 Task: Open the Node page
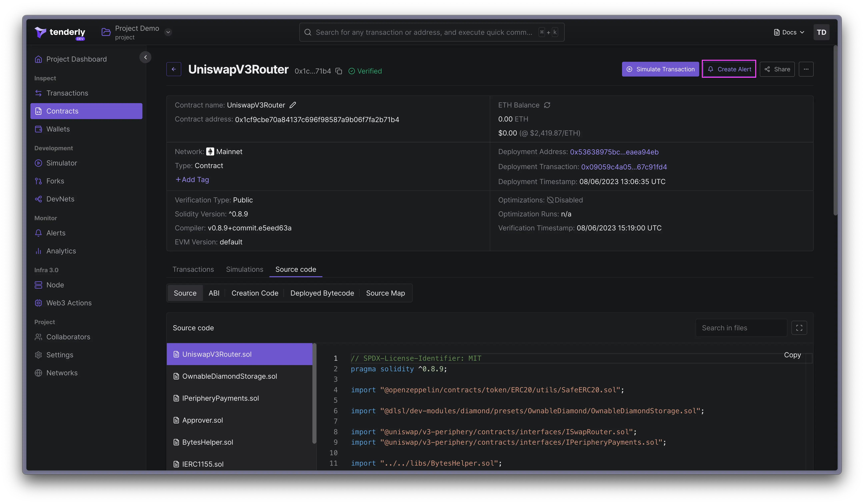click(x=86, y=285)
